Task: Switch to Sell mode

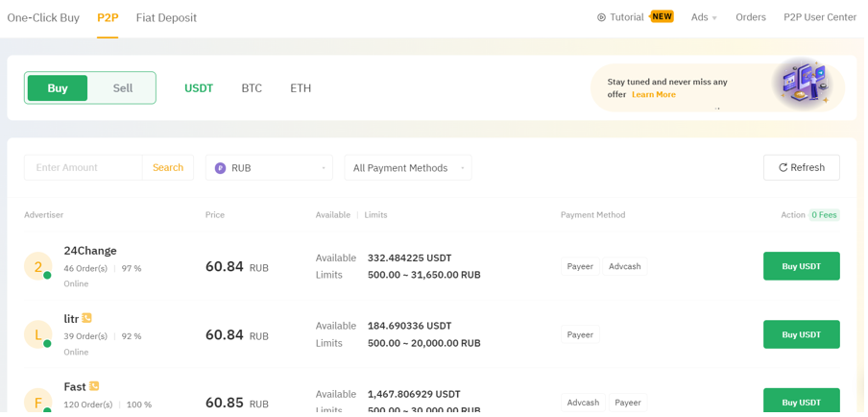Action: tap(123, 88)
